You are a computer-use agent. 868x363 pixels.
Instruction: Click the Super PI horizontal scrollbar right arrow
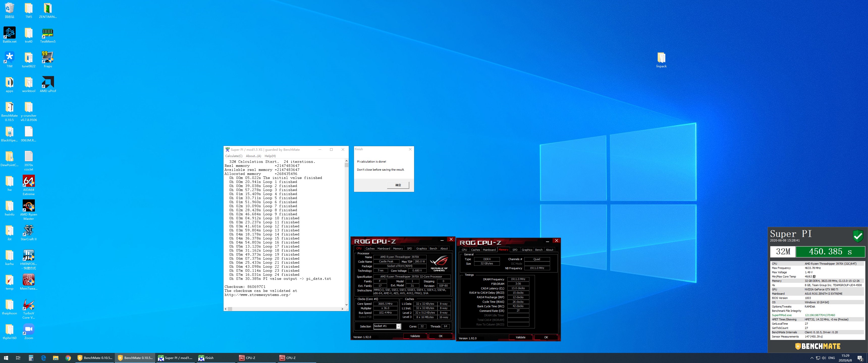tap(342, 309)
